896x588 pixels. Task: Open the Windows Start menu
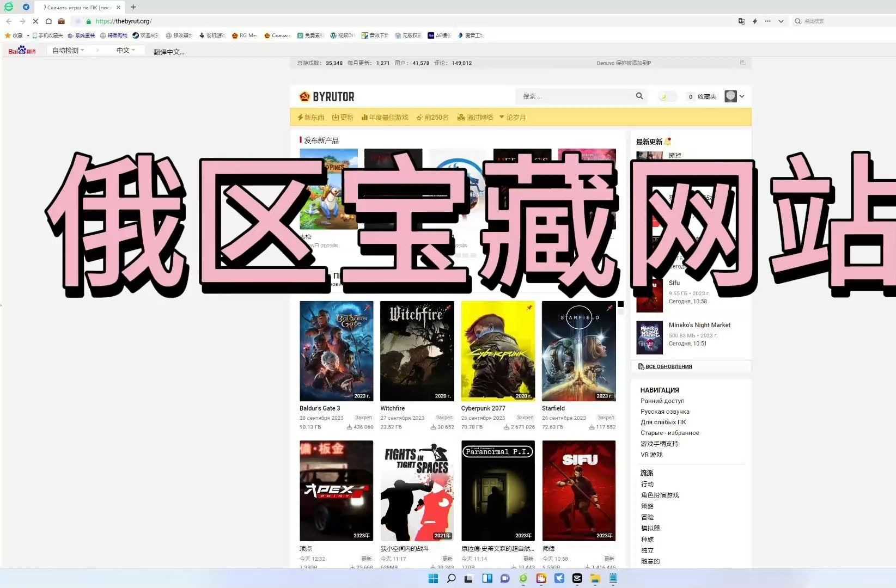pyautogui.click(x=433, y=578)
